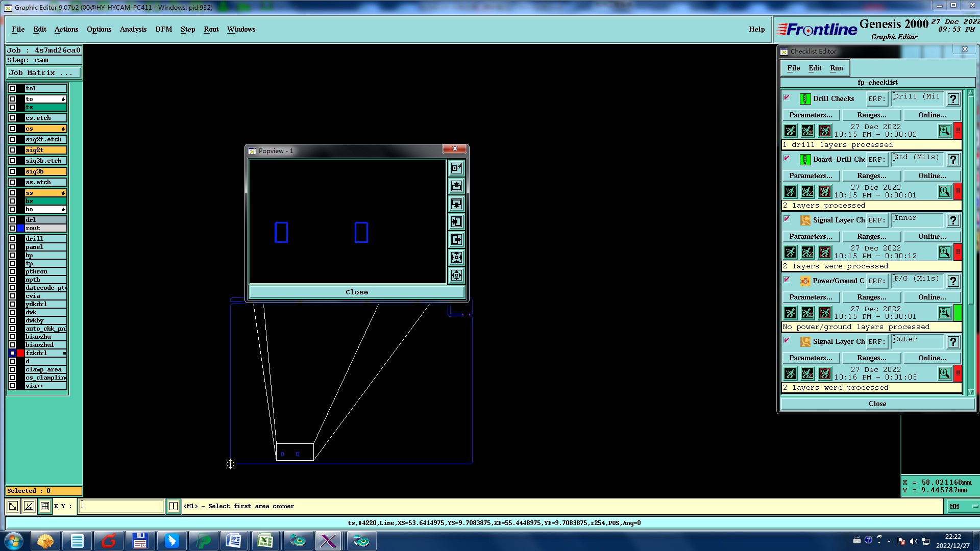Click the green Drill Checks drill-bit icon
Viewport: 980px width, 551px height.
point(805,99)
